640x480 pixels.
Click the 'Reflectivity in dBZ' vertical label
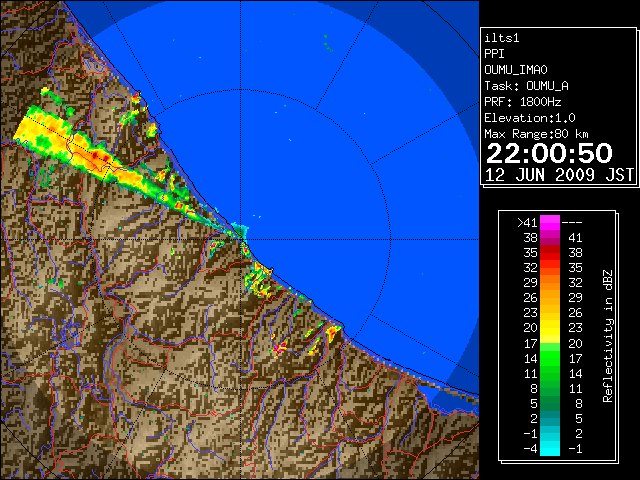pyautogui.click(x=608, y=336)
